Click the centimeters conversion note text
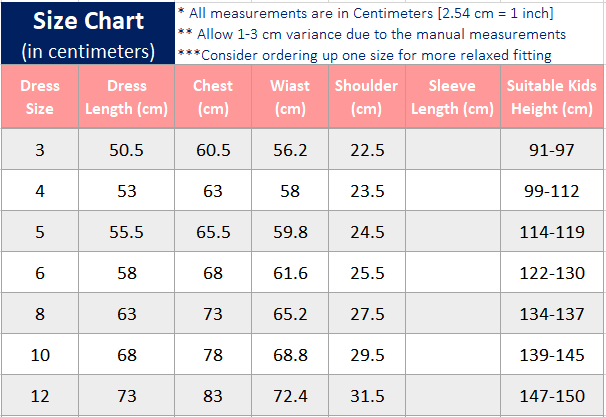The width and height of the screenshot is (606, 417). click(x=364, y=13)
